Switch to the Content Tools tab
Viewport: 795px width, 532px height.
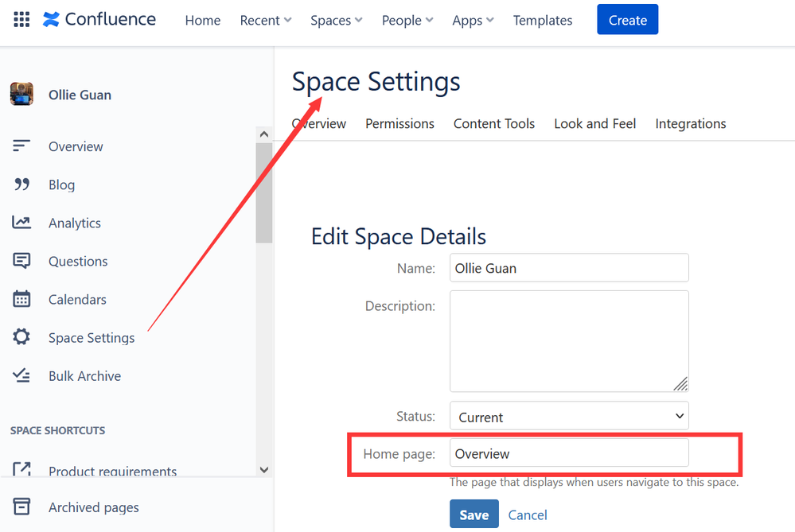[494, 123]
